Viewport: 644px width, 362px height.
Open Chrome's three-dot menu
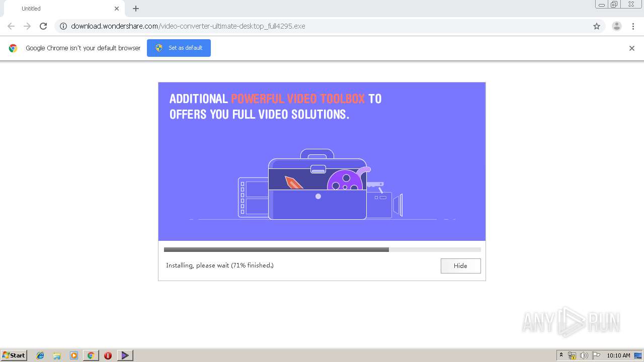pyautogui.click(x=633, y=26)
